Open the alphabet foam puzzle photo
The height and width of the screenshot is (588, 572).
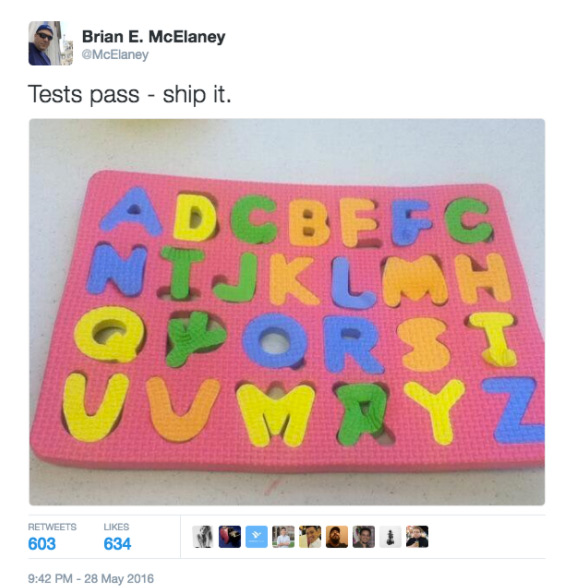(x=287, y=312)
